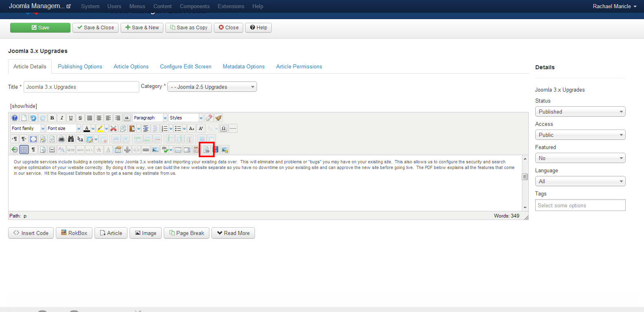644x312 pixels.
Task: Click the green Save button
Action: (40, 27)
